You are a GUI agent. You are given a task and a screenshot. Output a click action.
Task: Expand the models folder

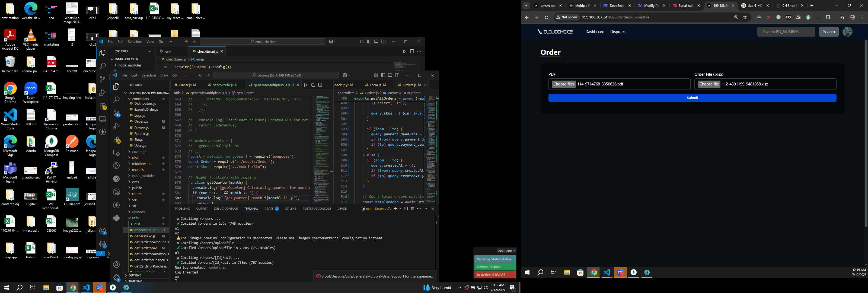click(x=138, y=170)
